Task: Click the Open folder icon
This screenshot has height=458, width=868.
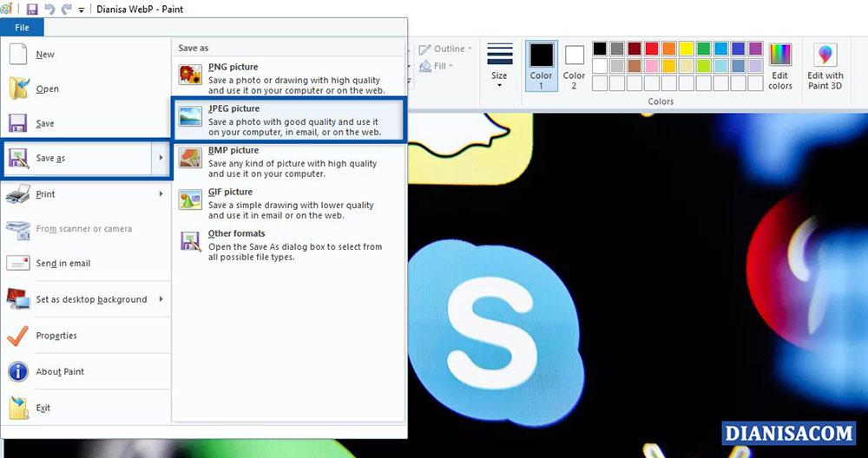Action: pyautogui.click(x=19, y=88)
